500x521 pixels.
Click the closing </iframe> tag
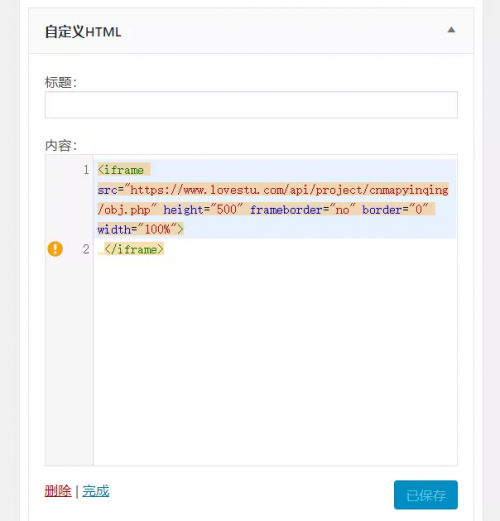point(134,249)
